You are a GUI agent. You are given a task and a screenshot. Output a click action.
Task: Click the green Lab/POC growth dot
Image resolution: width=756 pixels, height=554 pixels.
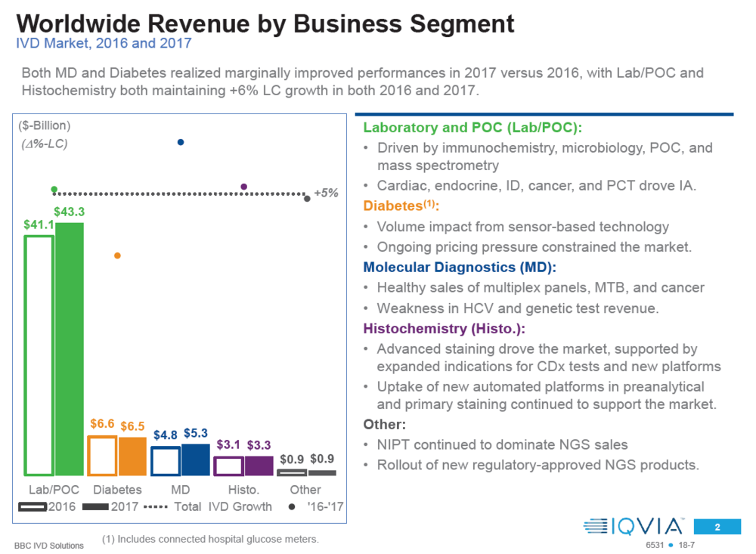pyautogui.click(x=54, y=190)
